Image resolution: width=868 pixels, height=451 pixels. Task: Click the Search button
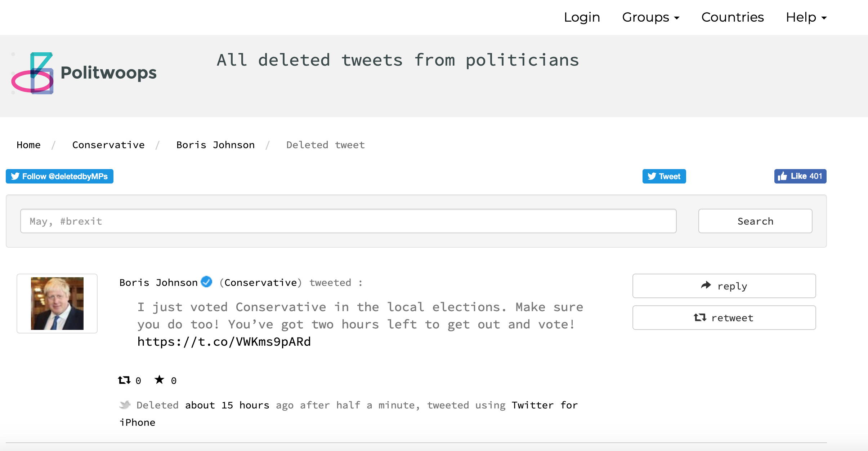[755, 221]
